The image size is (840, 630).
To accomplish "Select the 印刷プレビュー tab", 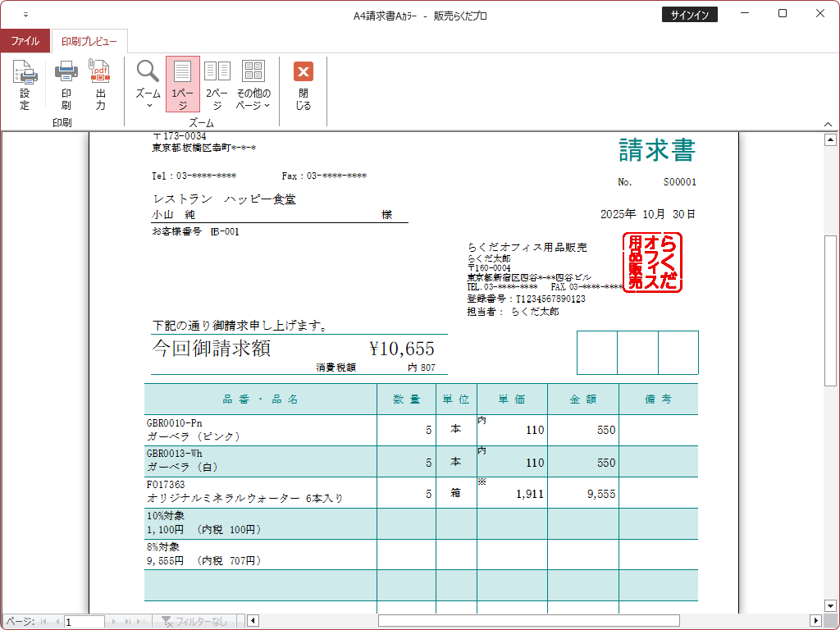I will (89, 41).
